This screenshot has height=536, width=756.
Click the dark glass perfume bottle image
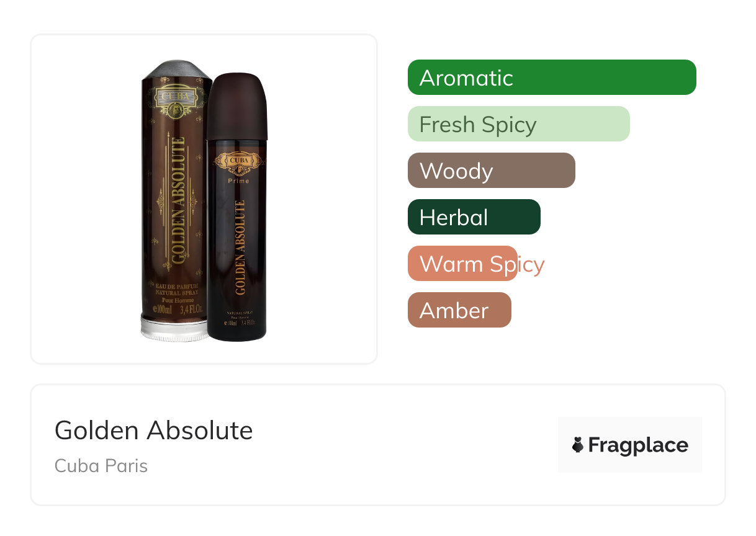236,207
